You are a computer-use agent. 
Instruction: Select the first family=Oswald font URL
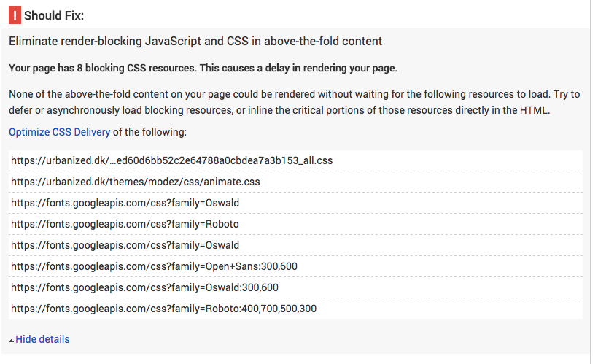tap(125, 202)
